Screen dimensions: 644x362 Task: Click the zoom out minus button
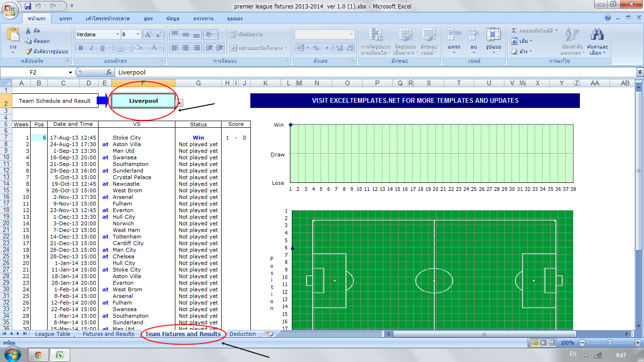[x=582, y=343]
